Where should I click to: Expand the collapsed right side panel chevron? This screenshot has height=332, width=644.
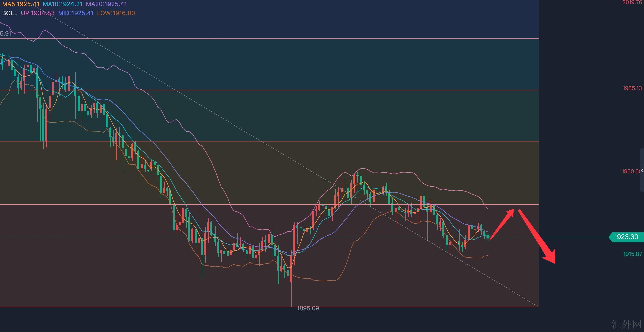pos(642,171)
